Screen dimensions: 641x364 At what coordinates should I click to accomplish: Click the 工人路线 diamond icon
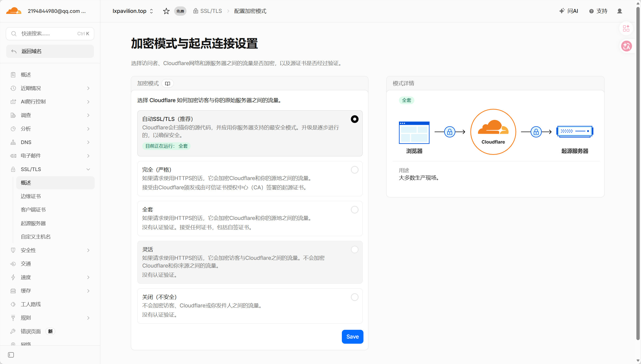(x=13, y=304)
